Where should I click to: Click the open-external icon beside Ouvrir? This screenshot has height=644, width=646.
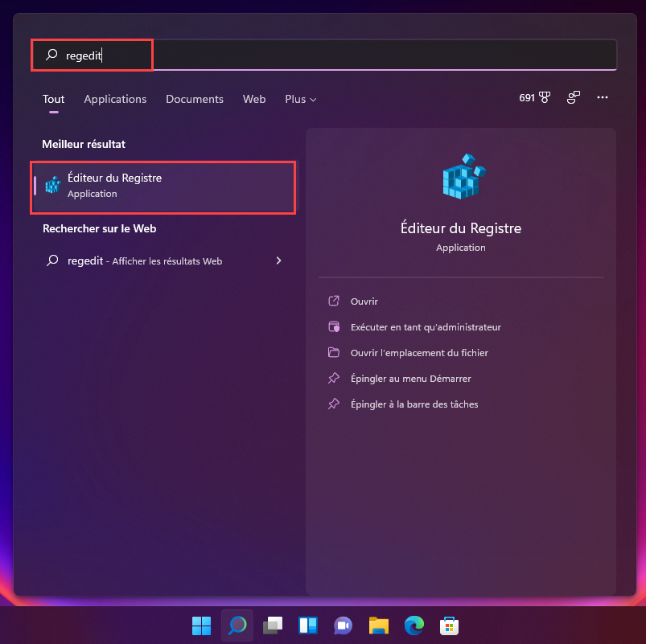[334, 301]
